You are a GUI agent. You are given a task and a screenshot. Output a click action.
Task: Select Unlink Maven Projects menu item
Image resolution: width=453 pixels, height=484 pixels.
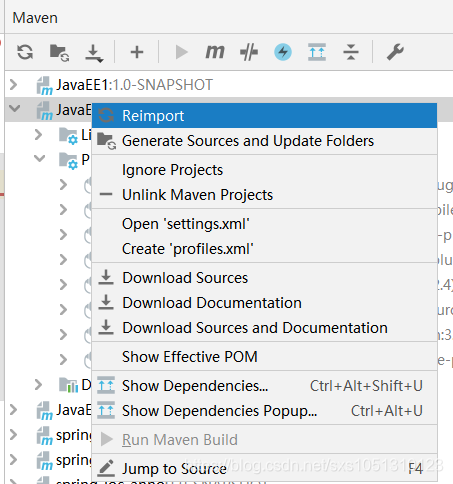[x=264, y=195]
